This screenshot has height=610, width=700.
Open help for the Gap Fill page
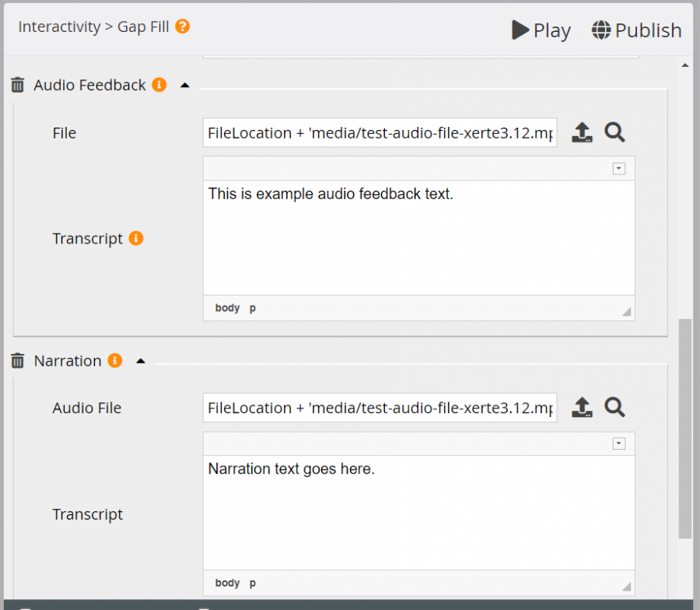tap(181, 26)
